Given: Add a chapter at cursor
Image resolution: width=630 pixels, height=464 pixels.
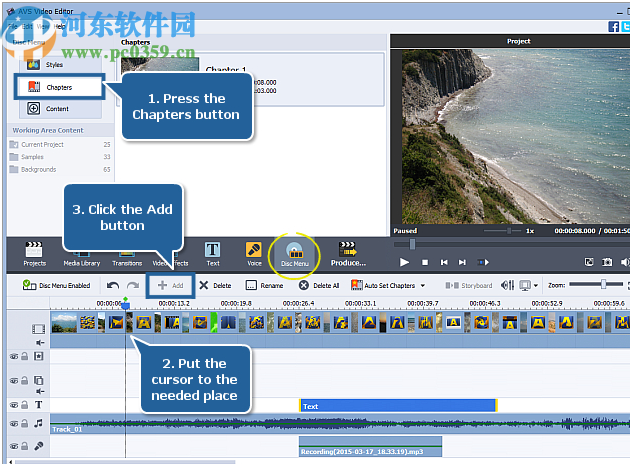Looking at the screenshot, I should [x=170, y=285].
